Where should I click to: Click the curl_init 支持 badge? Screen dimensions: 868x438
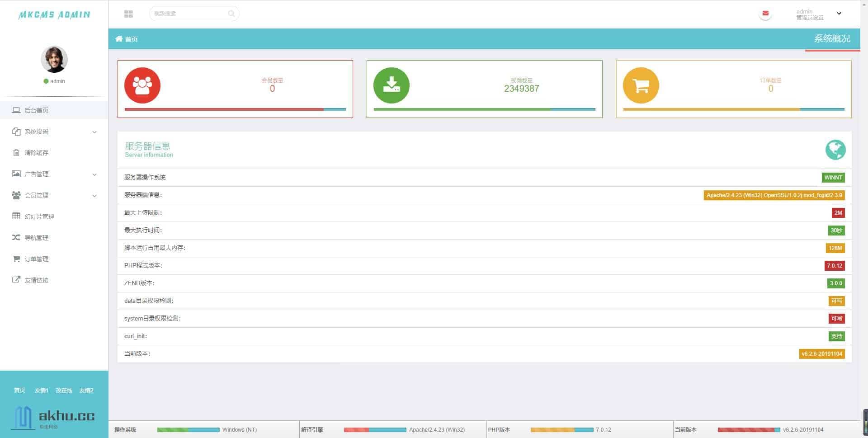pos(837,336)
